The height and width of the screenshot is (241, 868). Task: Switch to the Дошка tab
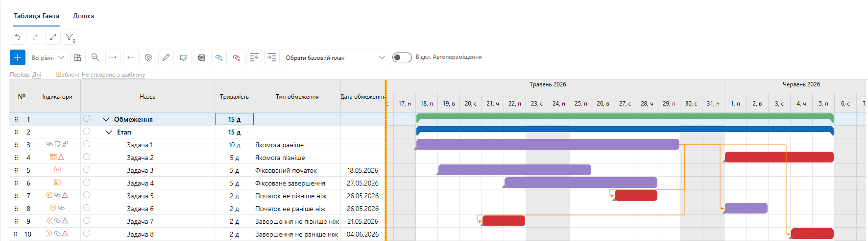point(83,16)
